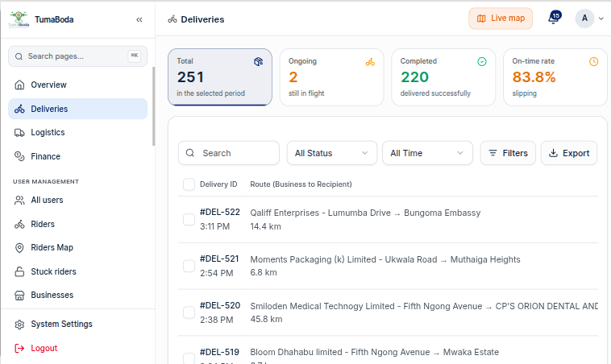Click the All users people icon
This screenshot has height=364, width=611.
19,200
